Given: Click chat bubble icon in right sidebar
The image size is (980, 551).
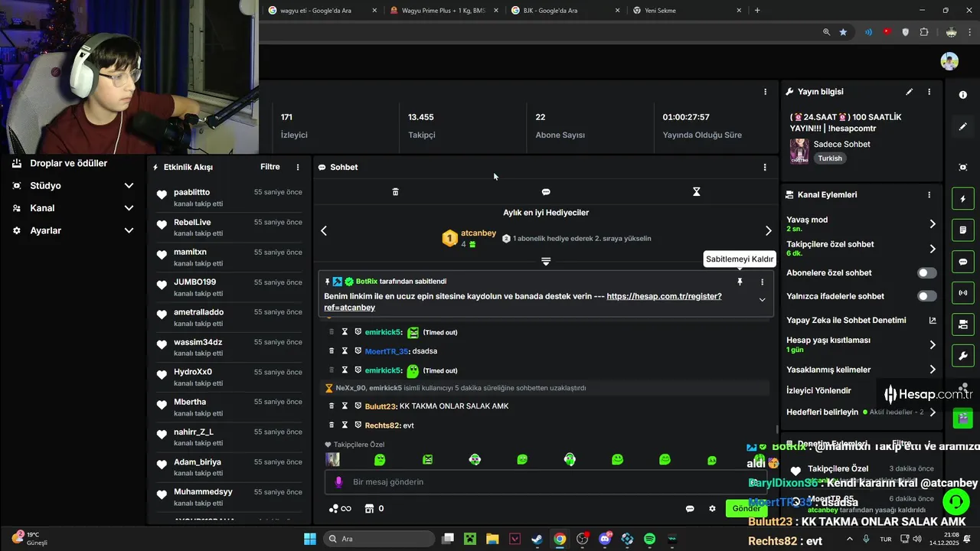Looking at the screenshot, I should click(x=963, y=262).
